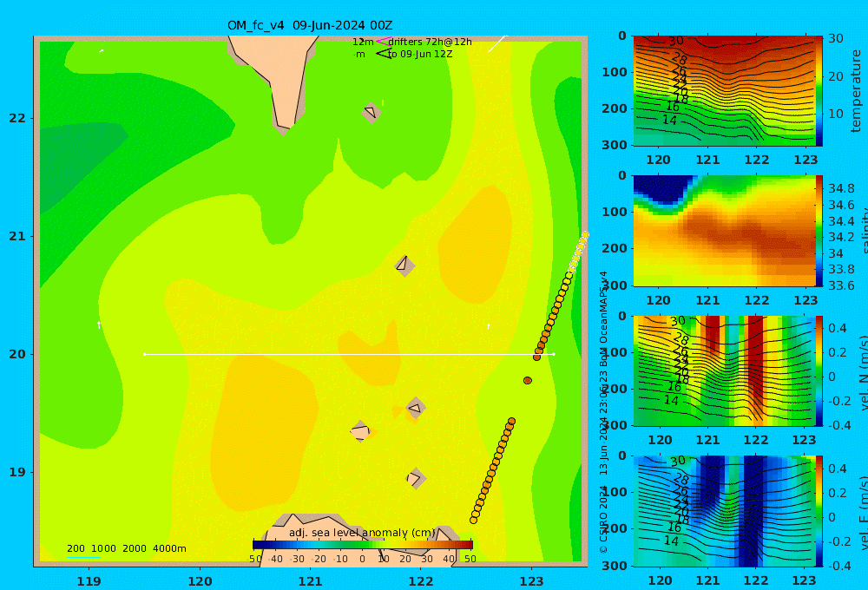The height and width of the screenshot is (590, 868).
Task: Click the isolated orange drifter marker below transect
Action: [x=528, y=380]
